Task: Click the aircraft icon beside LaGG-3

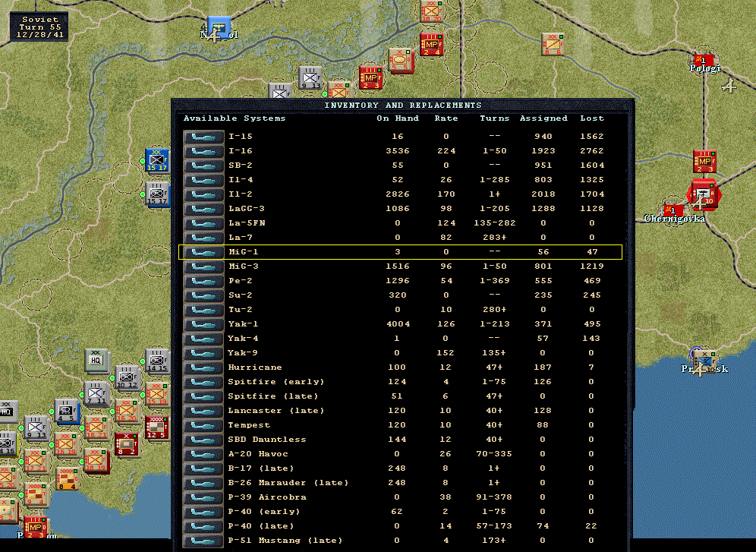Action: click(203, 209)
